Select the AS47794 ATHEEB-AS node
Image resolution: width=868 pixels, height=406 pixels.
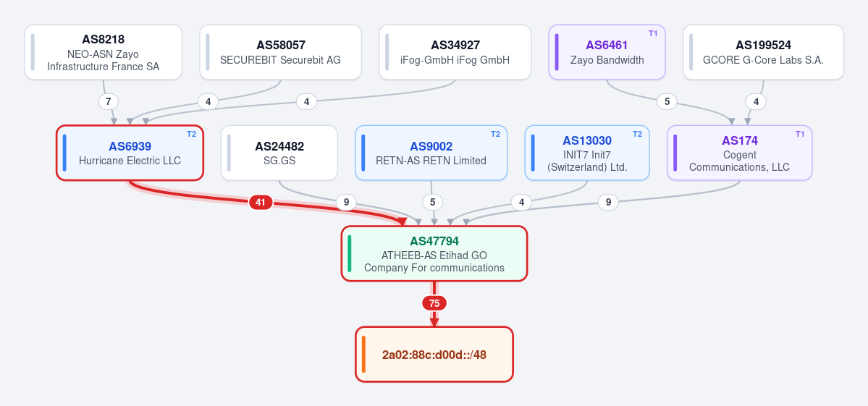coord(434,254)
